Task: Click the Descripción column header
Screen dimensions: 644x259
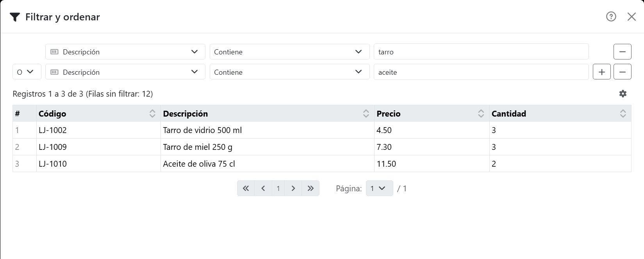Action: click(267, 113)
